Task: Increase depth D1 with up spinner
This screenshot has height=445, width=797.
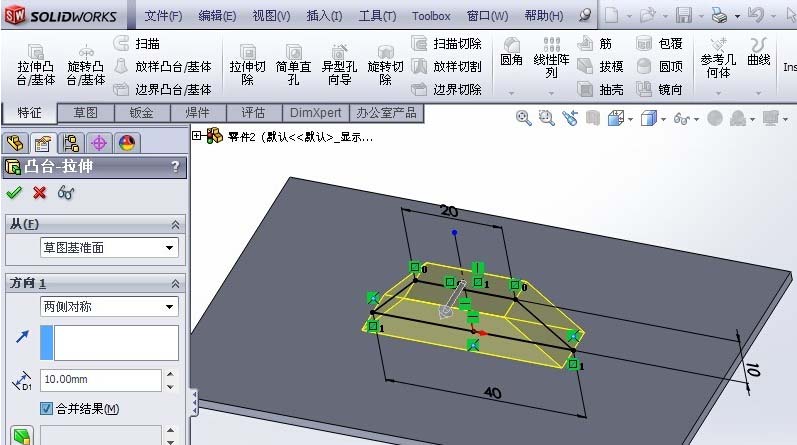Action: (170, 374)
